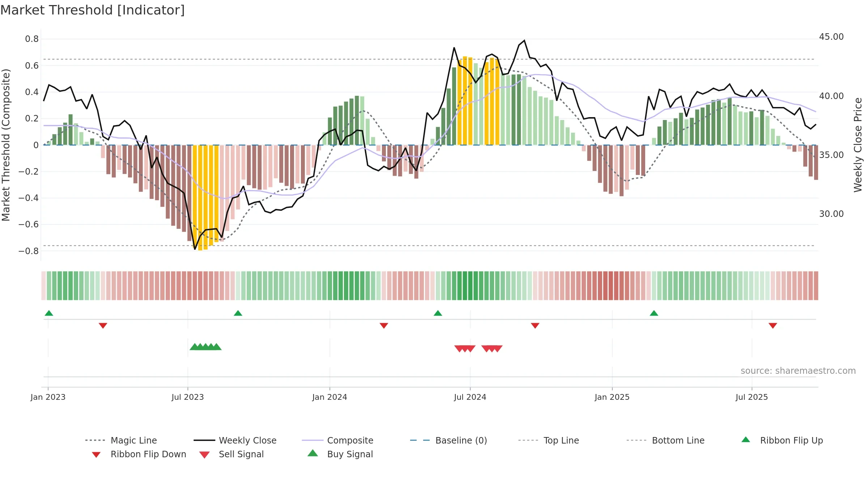Toggle the Sell Signal legend entry
868x488 pixels.
pyautogui.click(x=231, y=454)
